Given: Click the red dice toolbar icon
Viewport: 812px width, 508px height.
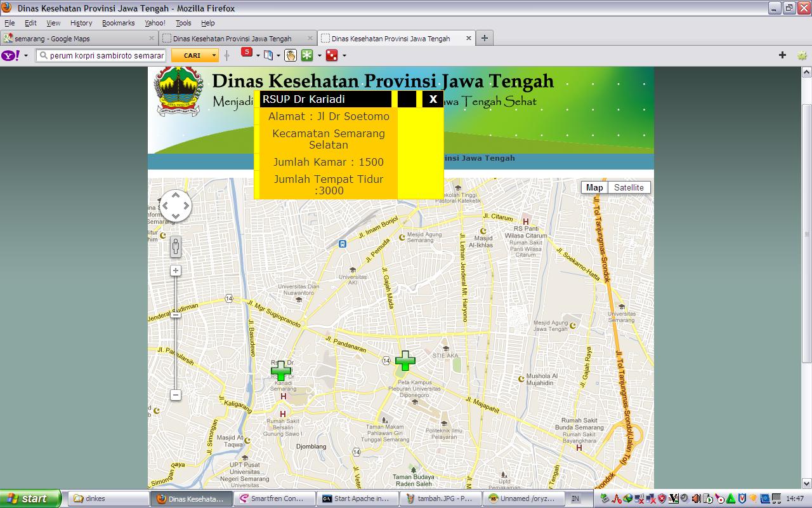Looking at the screenshot, I should (331, 55).
